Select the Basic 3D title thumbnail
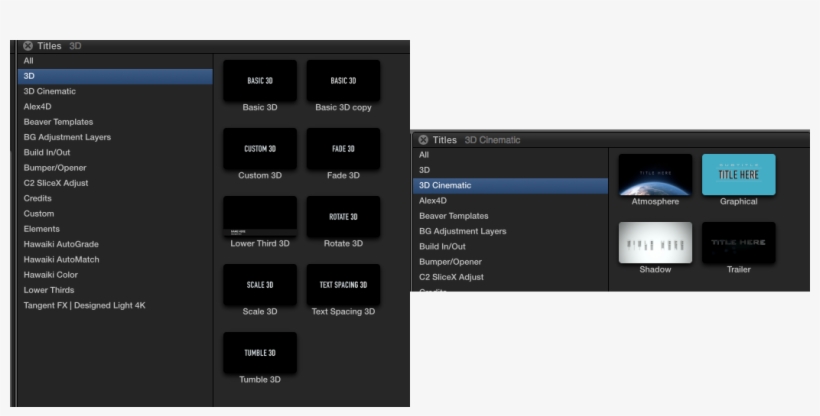 [x=259, y=80]
